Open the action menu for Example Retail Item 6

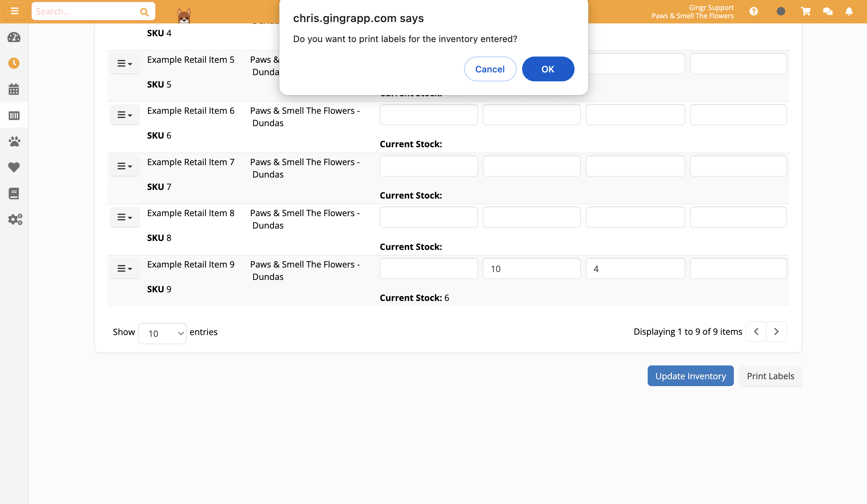pyautogui.click(x=124, y=114)
